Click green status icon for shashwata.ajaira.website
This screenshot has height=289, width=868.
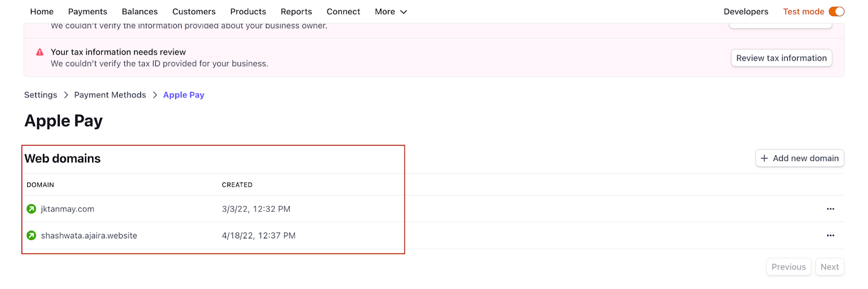[31, 235]
